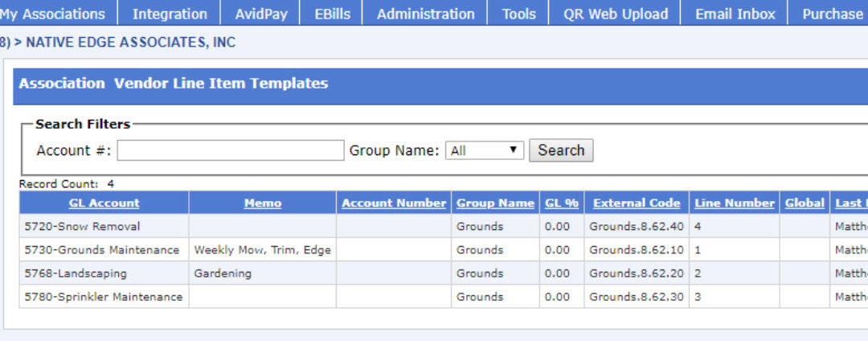
Task: Open QR Web Upload page
Action: (x=615, y=14)
